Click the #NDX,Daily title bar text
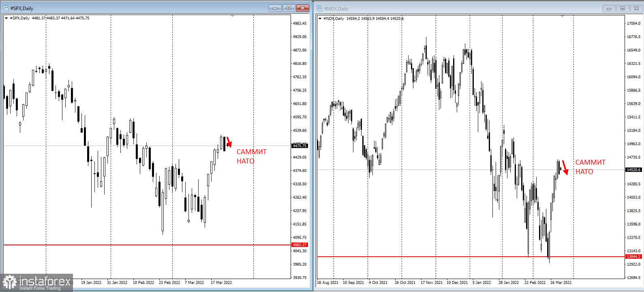 click(x=336, y=9)
